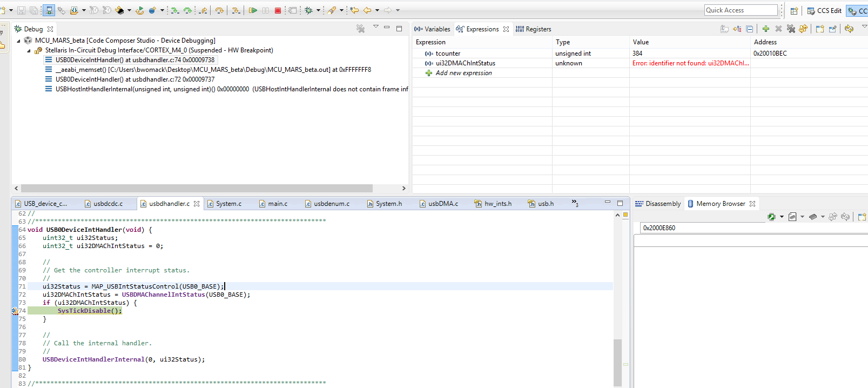Click the Address column header

[x=809, y=42]
